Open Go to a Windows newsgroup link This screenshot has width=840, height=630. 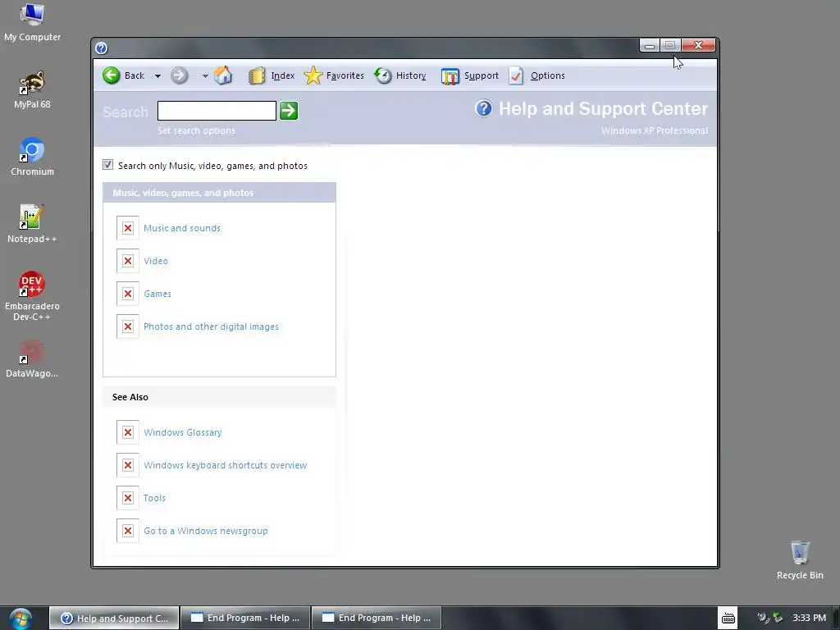pyautogui.click(x=206, y=531)
